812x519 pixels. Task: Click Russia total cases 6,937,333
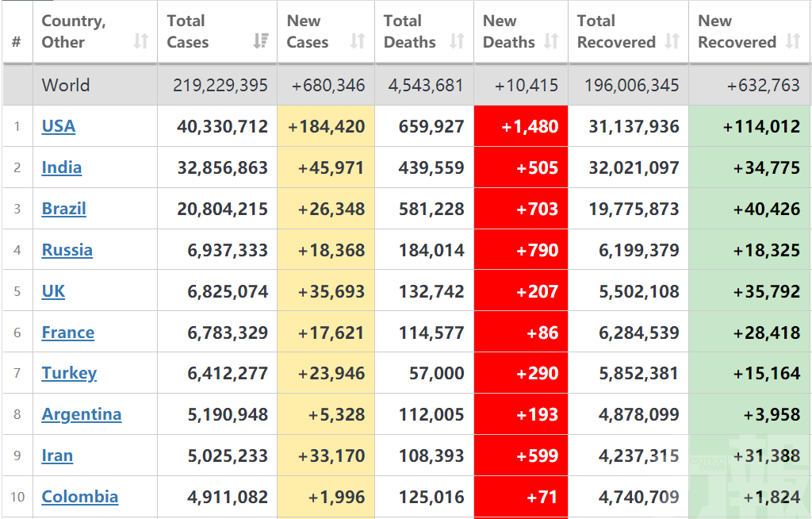(228, 251)
